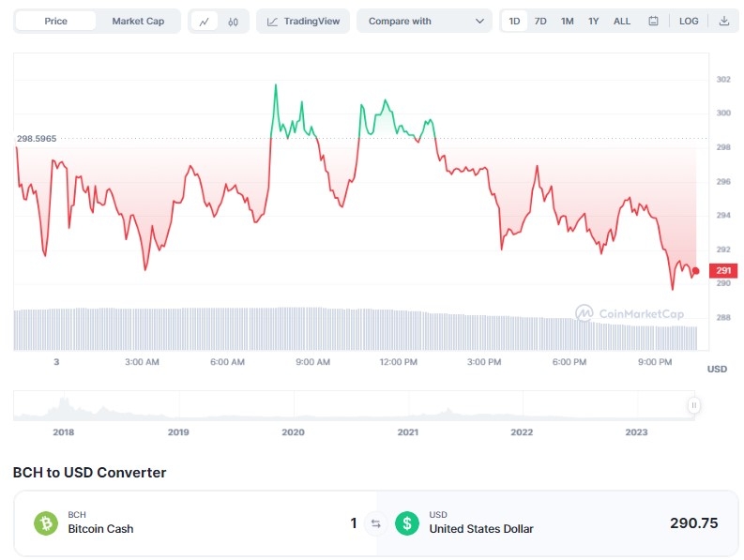
Task: Toggle the LOG scale
Action: (689, 22)
